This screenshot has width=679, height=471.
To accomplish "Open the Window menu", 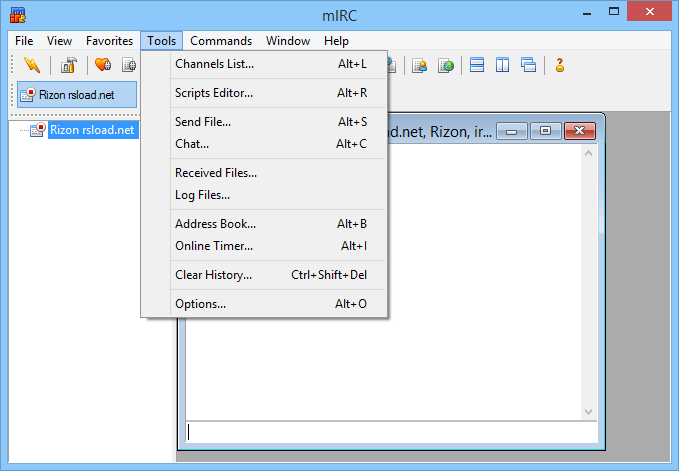I will (288, 41).
